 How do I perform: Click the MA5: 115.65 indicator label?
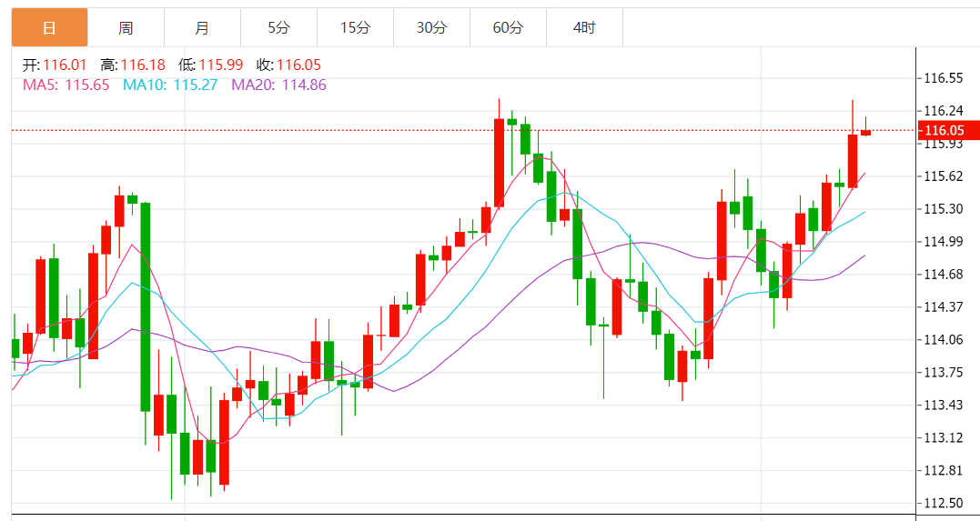tap(66, 85)
